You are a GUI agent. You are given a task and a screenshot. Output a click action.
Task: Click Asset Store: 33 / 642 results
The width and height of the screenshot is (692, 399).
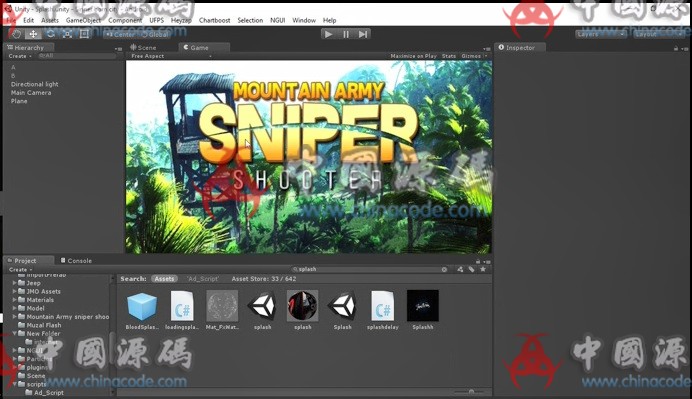coord(264,279)
